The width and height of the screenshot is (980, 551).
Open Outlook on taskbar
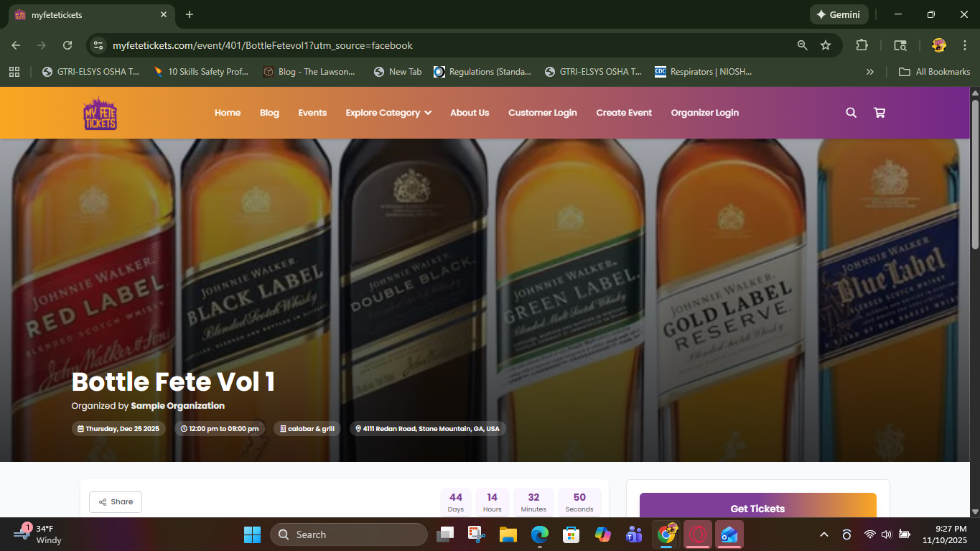[729, 534]
